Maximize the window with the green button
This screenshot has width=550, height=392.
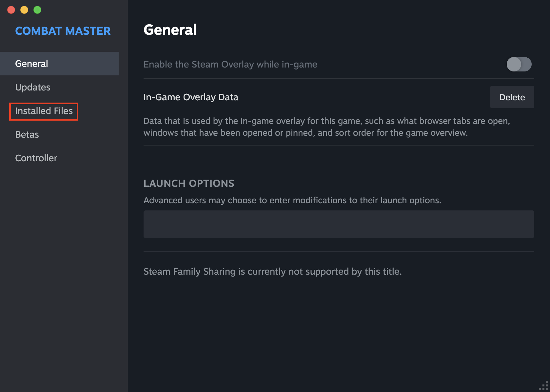37,10
